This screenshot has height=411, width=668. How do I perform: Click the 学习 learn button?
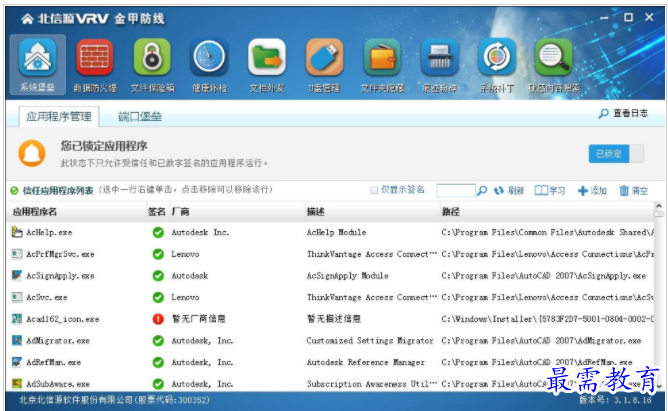click(550, 190)
